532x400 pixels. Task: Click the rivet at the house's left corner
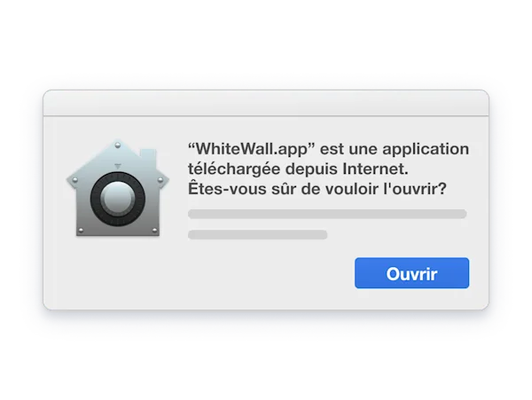coord(75,180)
